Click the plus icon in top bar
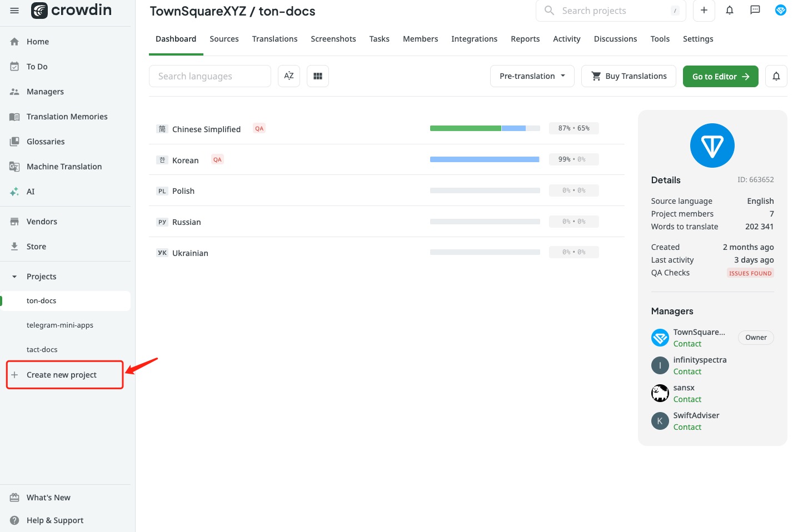This screenshot has height=532, width=793. coord(704,11)
